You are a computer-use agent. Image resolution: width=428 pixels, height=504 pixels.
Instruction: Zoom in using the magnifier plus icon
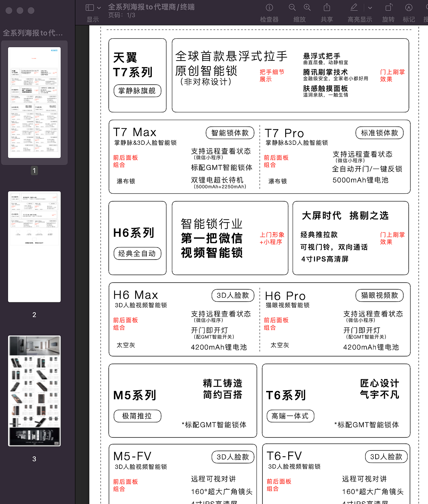[307, 7]
